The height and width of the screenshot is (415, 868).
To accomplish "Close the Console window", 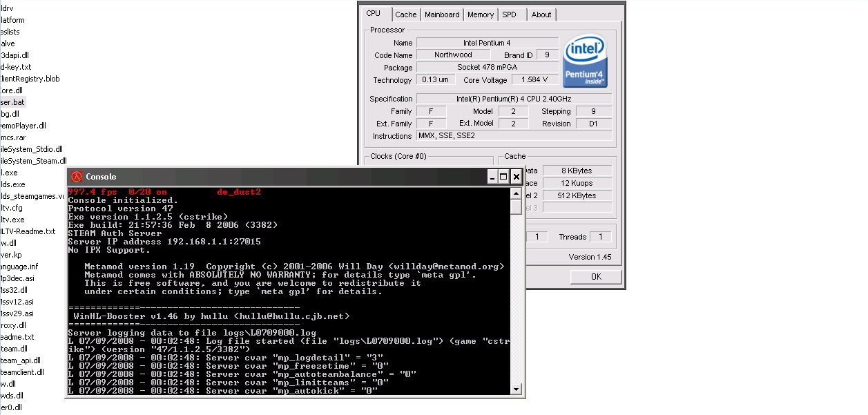I will [517, 177].
